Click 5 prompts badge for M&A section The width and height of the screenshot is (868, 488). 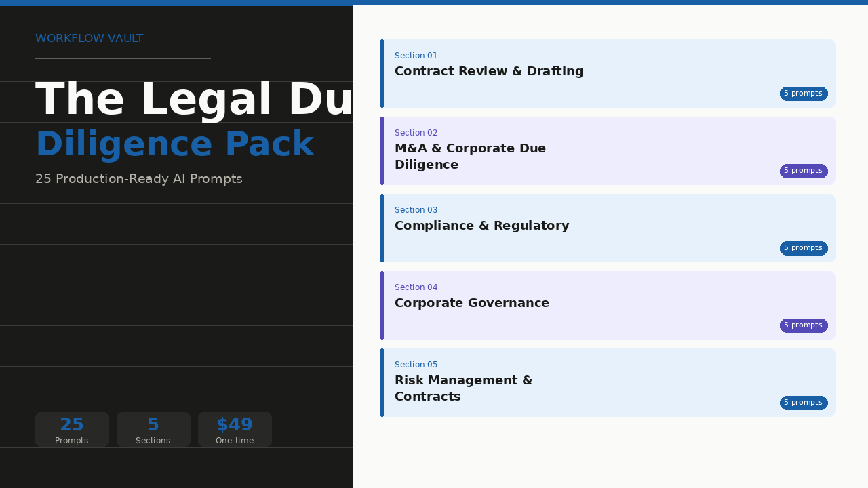pyautogui.click(x=804, y=171)
